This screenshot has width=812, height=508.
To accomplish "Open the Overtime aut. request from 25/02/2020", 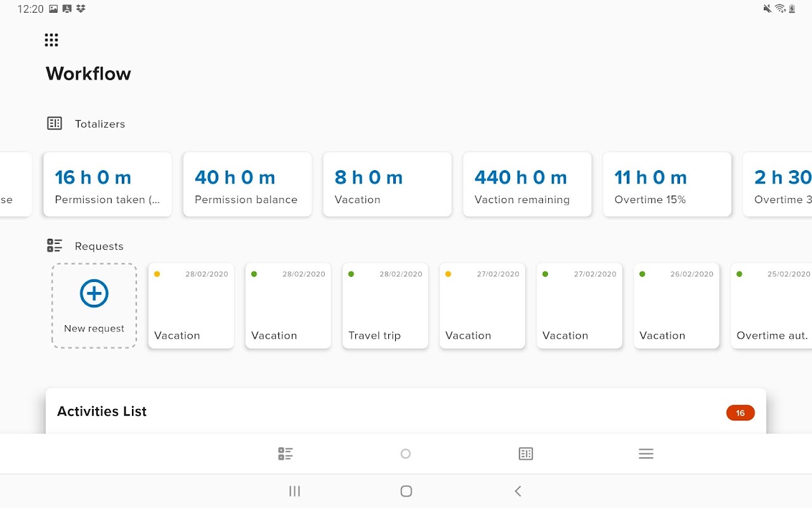I will coord(771,306).
